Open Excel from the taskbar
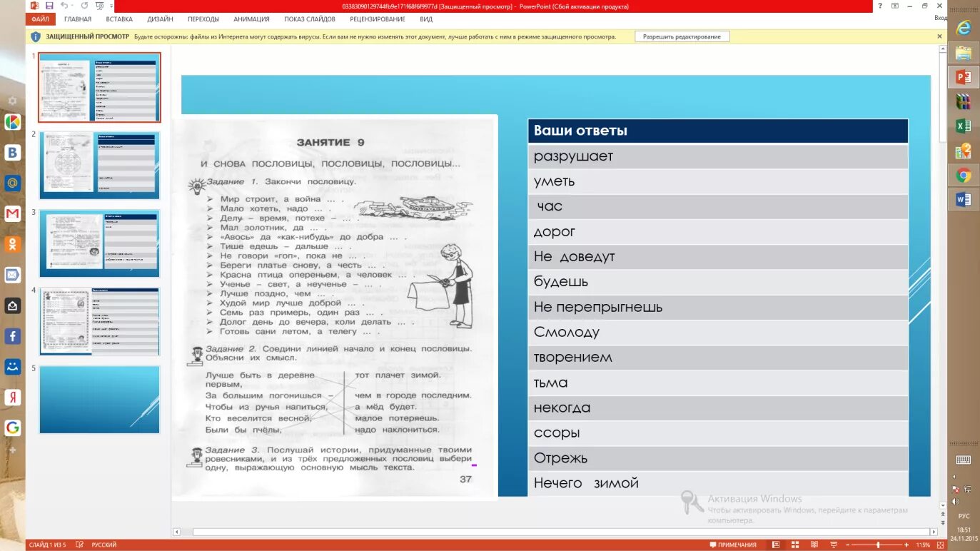The image size is (980, 551). 964,126
